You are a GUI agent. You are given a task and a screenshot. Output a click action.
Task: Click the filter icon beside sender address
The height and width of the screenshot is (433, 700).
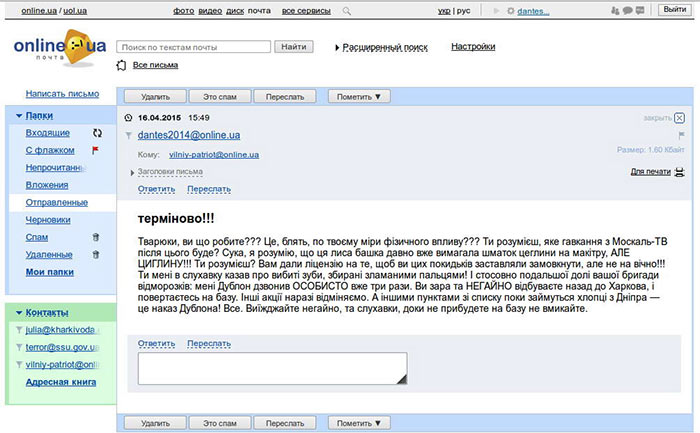point(129,135)
